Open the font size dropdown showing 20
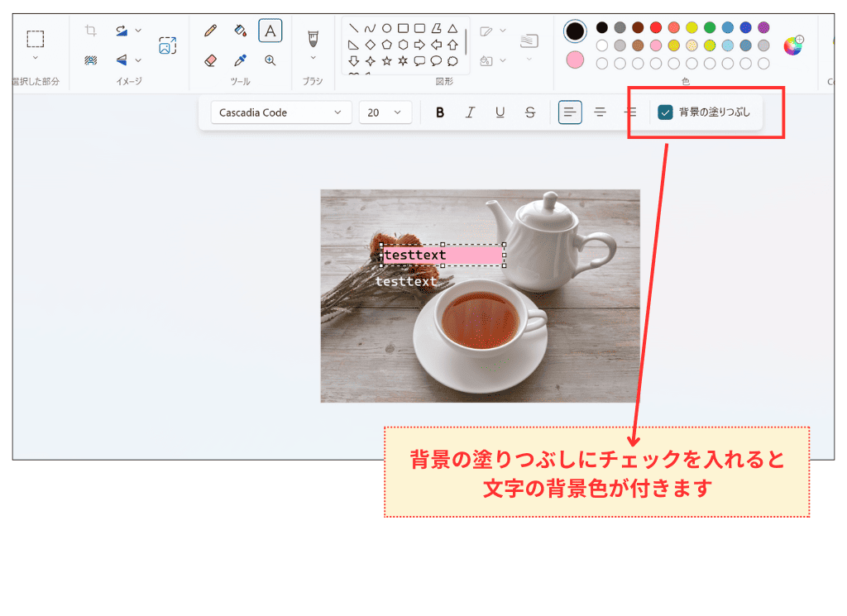 coord(385,112)
